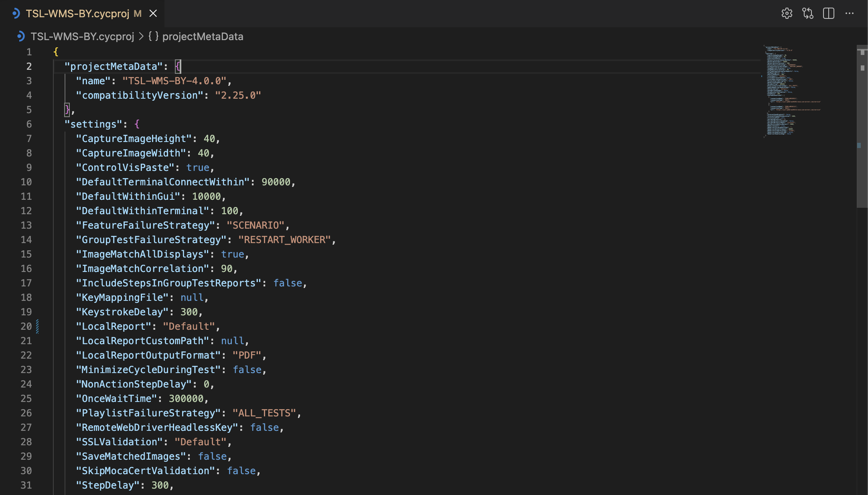Click the "SCENARIO" string value
The image size is (868, 495).
click(256, 225)
